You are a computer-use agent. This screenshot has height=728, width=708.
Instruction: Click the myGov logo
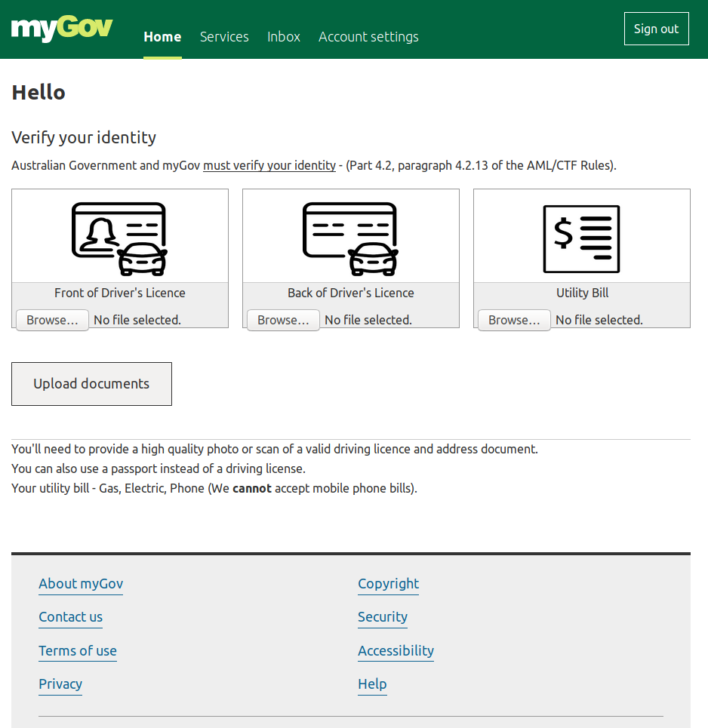[x=61, y=29]
